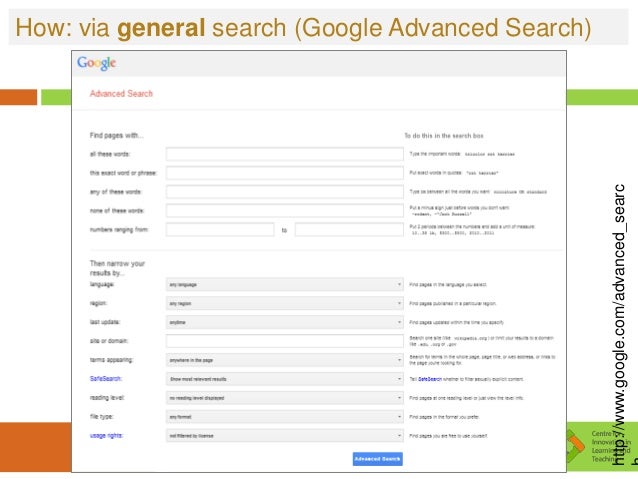Select the 'none of these words' text field
This screenshot has width=638, height=479.
coord(284,211)
